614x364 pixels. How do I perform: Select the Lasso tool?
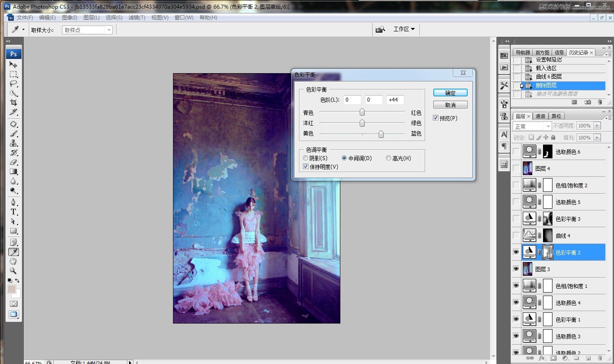pyautogui.click(x=13, y=83)
